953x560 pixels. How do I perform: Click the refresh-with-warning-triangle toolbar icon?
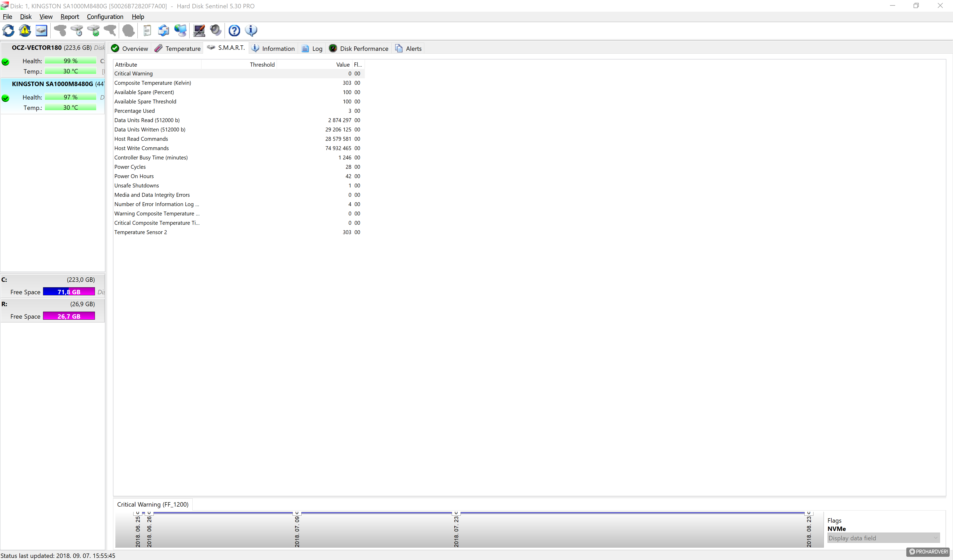[x=25, y=31]
